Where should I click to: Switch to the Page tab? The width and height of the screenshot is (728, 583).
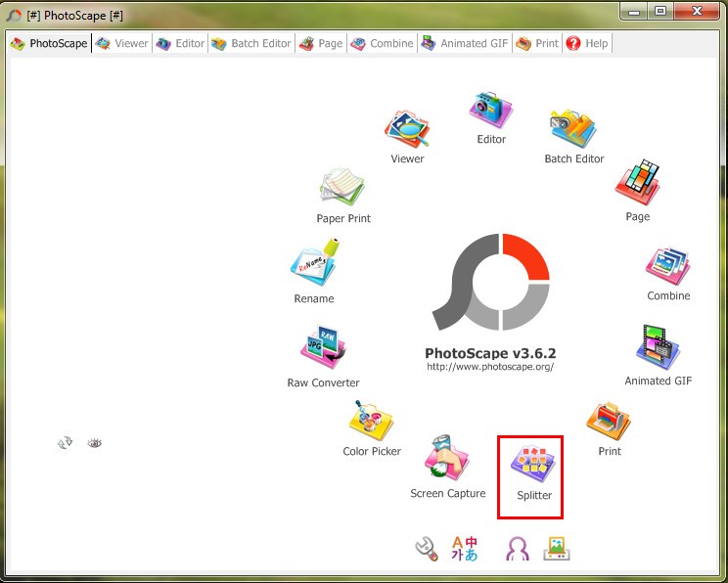coord(321,43)
